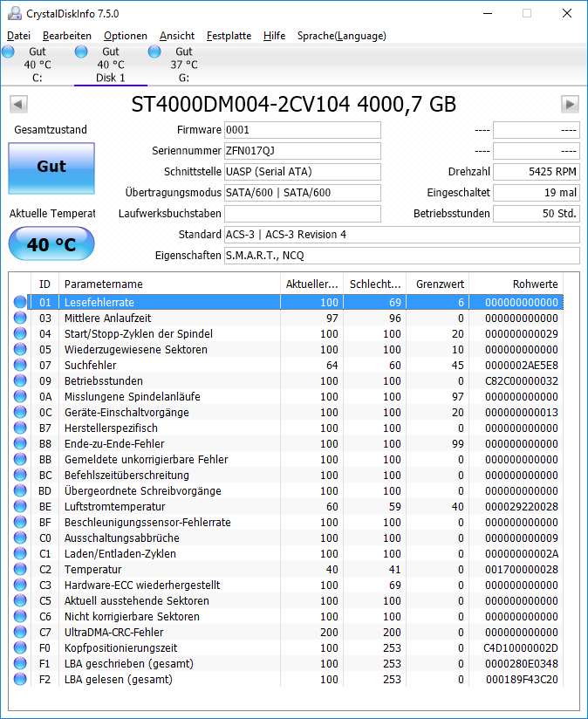Click the Seriennummer field ZFN017QJ
Image resolution: width=588 pixels, height=719 pixels.
tap(303, 151)
